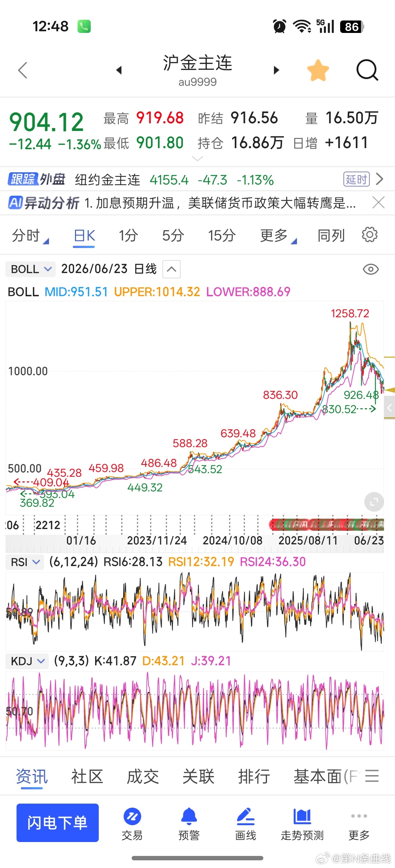Collapse the date info caret box
Viewport: 395px width, 868px height.
coord(172,269)
